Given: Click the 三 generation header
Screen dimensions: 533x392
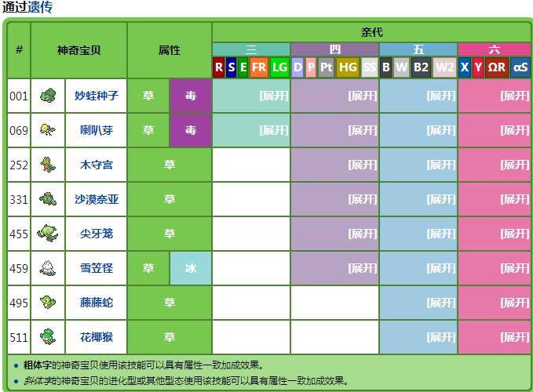Looking at the screenshot, I should [251, 49].
